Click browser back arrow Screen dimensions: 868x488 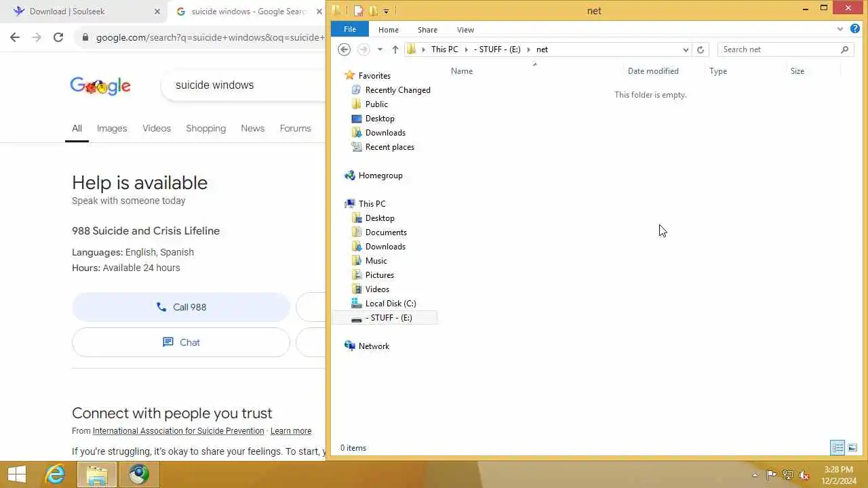15,37
